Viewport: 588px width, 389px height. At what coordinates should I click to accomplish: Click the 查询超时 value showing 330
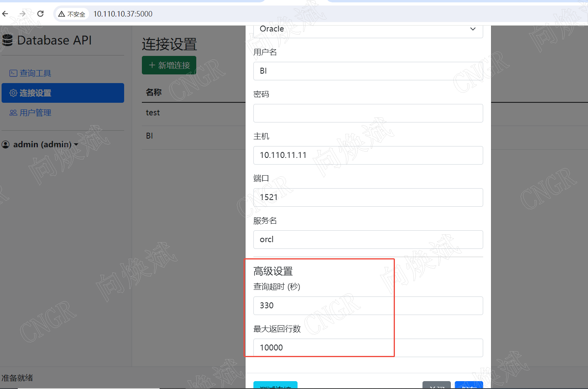point(368,306)
